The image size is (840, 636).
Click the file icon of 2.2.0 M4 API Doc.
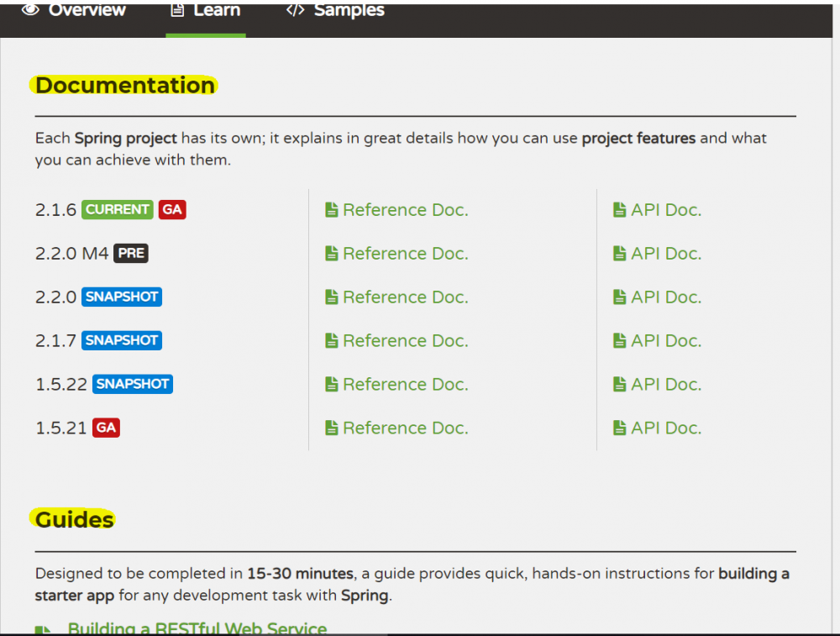[x=620, y=254]
